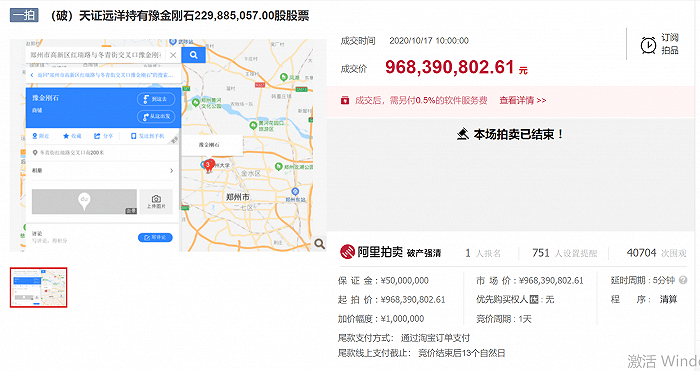The image size is (700, 371).
Task: Click the help icon next to 延时周期
Action: [683, 280]
